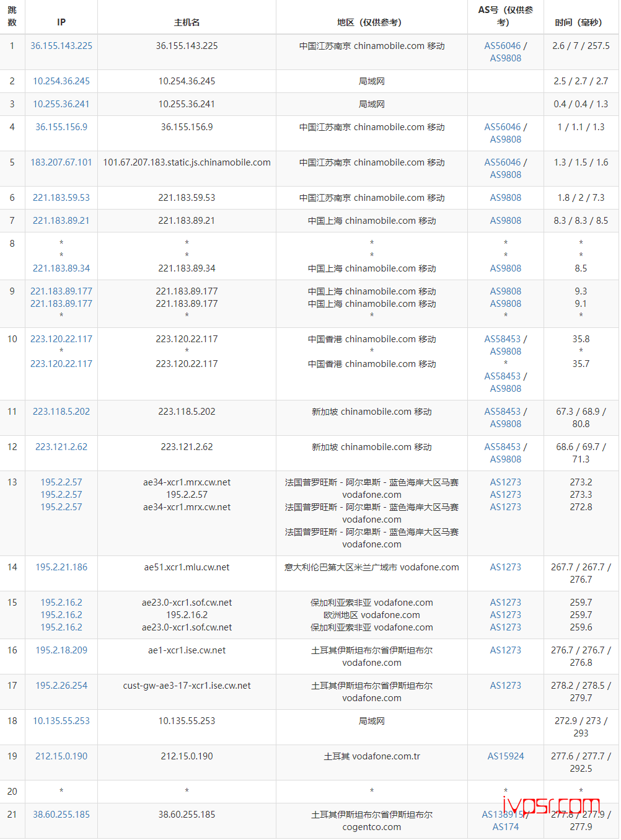Click the 时间（毫秒） column header

click(x=581, y=22)
